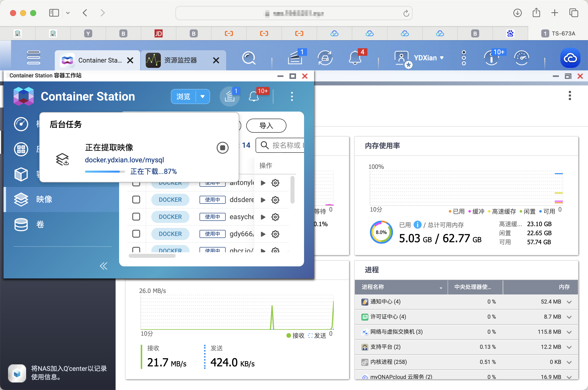Focus the Safari address bar

click(x=294, y=13)
